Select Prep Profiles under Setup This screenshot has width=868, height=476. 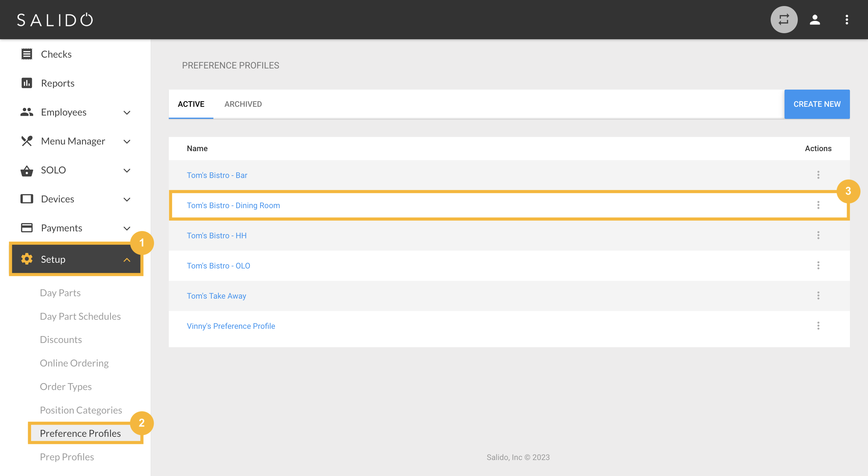coord(67,457)
